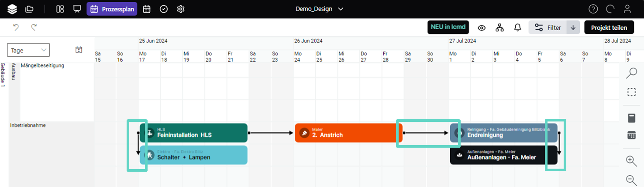Zoom in on the timeline
This screenshot has height=187, width=644.
pyautogui.click(x=631, y=161)
